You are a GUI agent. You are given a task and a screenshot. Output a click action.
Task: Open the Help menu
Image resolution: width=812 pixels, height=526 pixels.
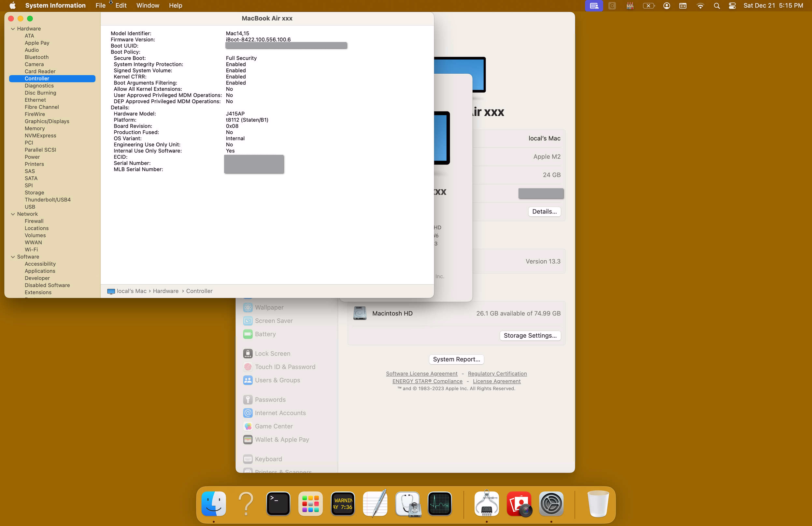[175, 6]
